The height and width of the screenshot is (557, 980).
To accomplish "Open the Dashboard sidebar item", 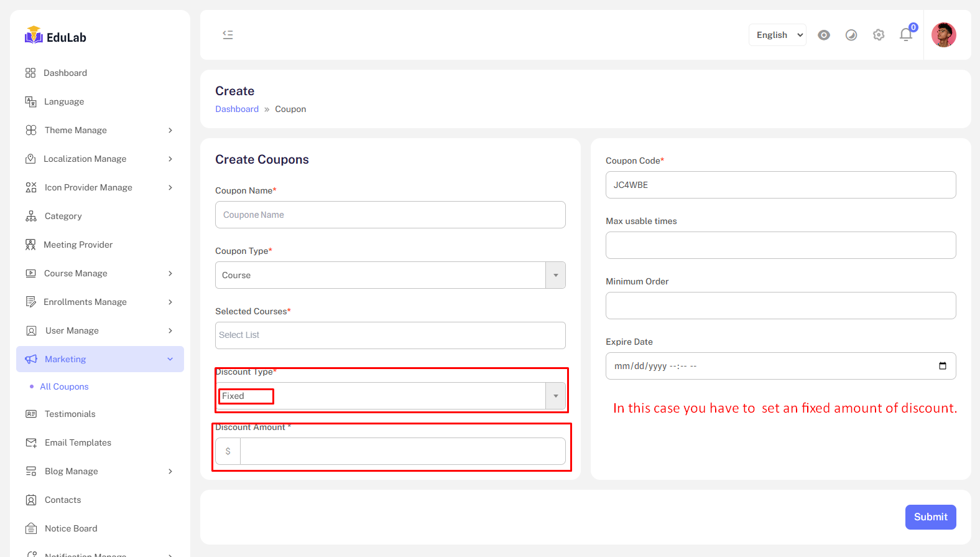I will click(x=65, y=73).
